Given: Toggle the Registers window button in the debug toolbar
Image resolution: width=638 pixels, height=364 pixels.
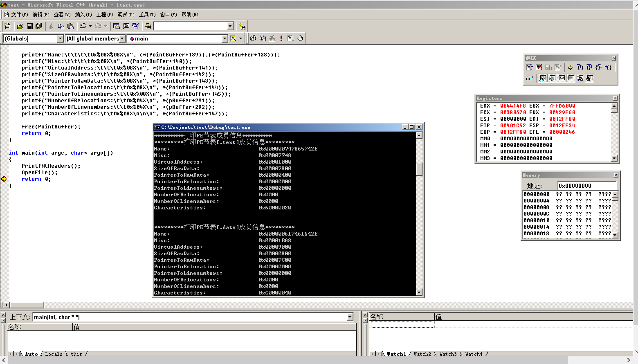Looking at the screenshot, I should 562,78.
